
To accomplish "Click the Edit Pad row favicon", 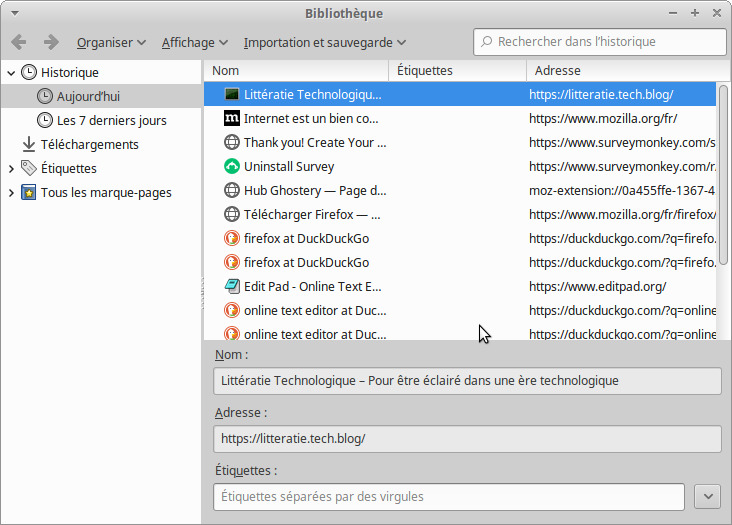I will click(x=232, y=286).
